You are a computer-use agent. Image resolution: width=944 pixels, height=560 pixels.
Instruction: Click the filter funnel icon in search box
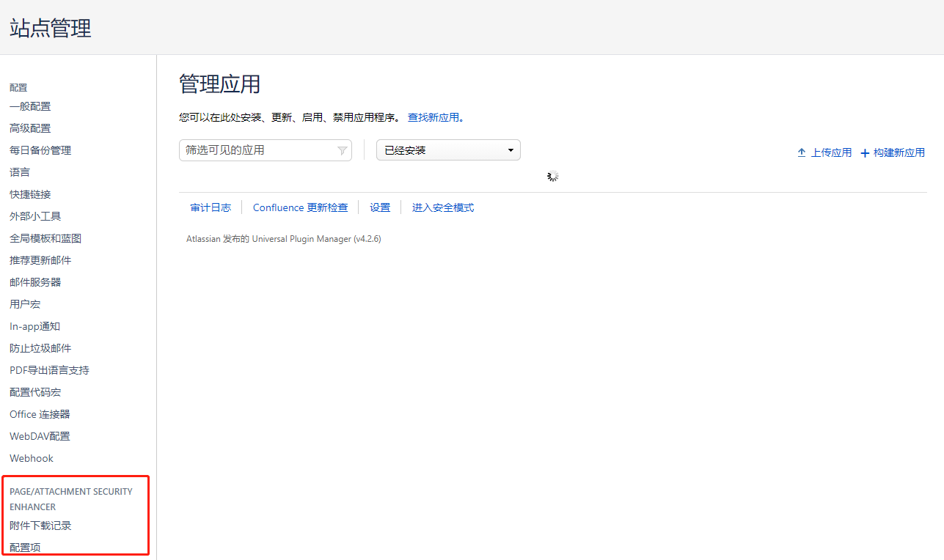click(x=342, y=150)
